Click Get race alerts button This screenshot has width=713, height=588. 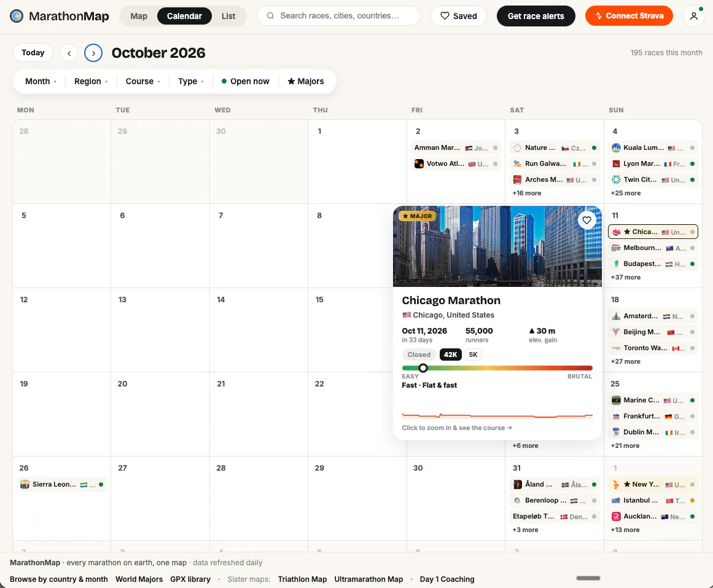tap(536, 16)
